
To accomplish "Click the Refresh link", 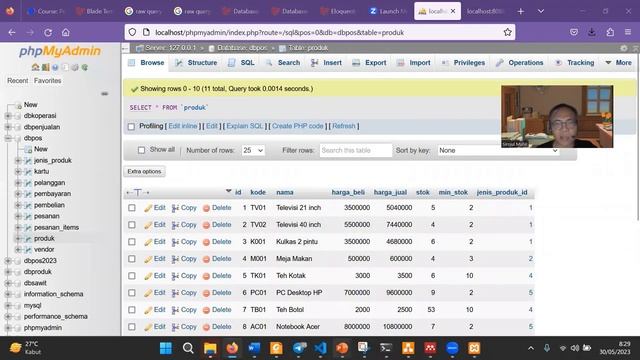I will [x=344, y=126].
